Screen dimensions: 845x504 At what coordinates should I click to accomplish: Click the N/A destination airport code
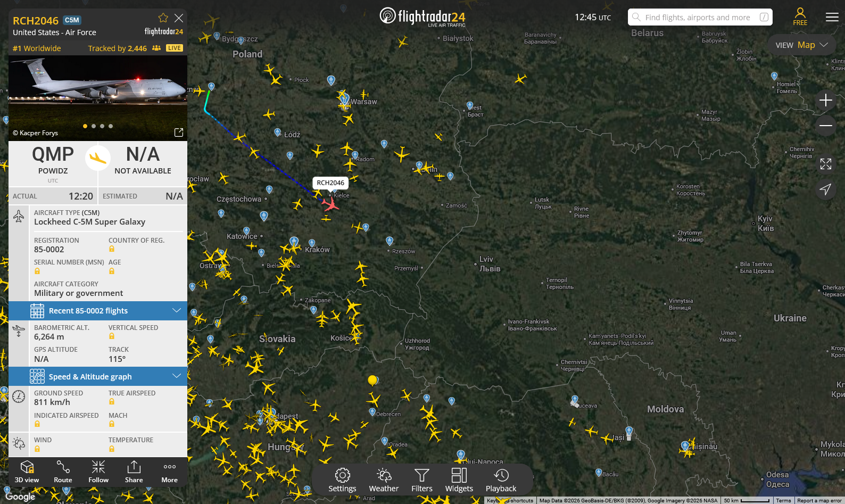coord(143,154)
